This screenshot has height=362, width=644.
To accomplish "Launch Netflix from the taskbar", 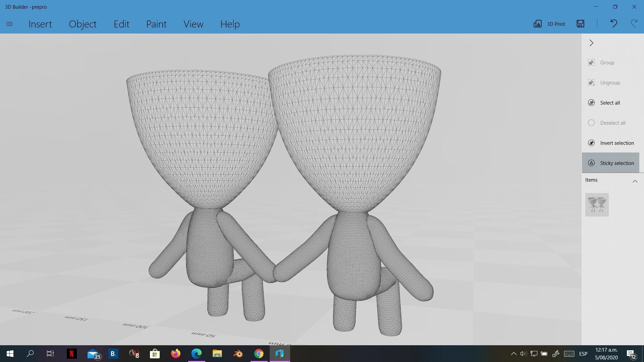I will (x=71, y=354).
